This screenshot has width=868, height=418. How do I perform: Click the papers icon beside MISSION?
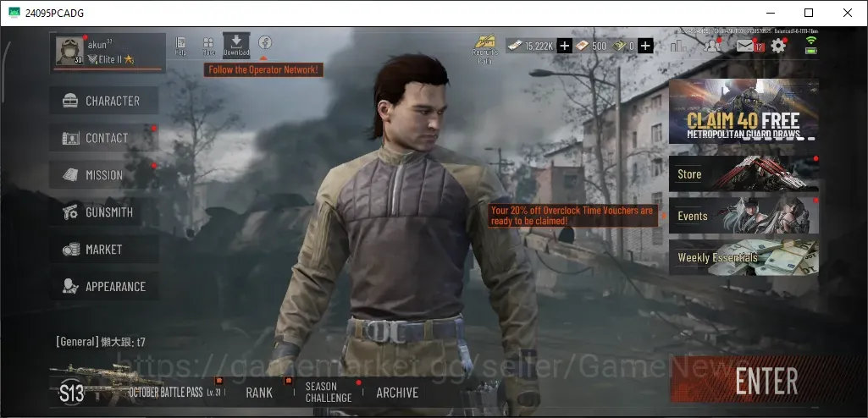70,174
